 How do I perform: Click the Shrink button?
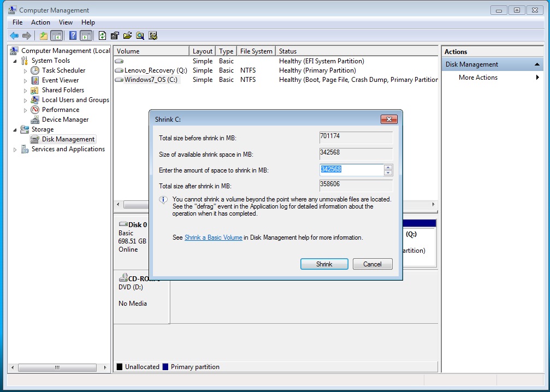pos(324,264)
